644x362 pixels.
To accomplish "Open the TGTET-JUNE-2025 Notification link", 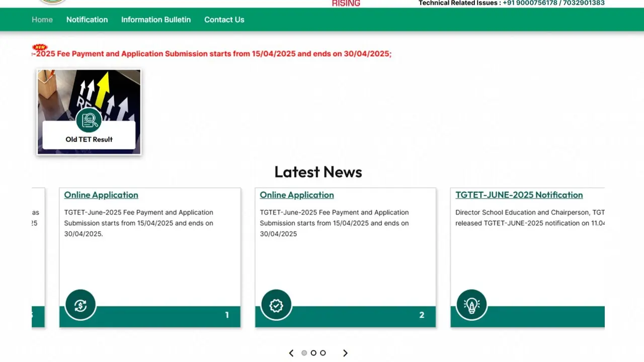I will pos(519,195).
